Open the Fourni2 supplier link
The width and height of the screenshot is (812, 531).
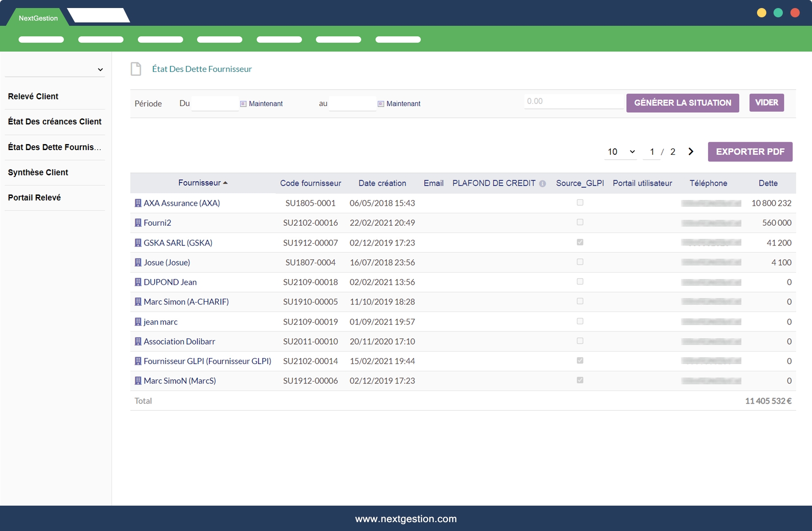(x=157, y=223)
